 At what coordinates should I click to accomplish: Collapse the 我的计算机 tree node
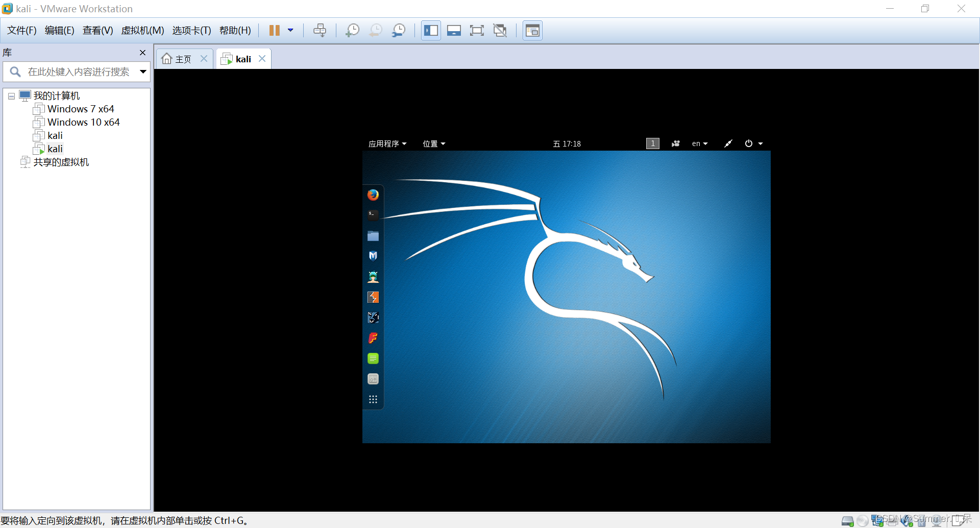click(x=11, y=96)
